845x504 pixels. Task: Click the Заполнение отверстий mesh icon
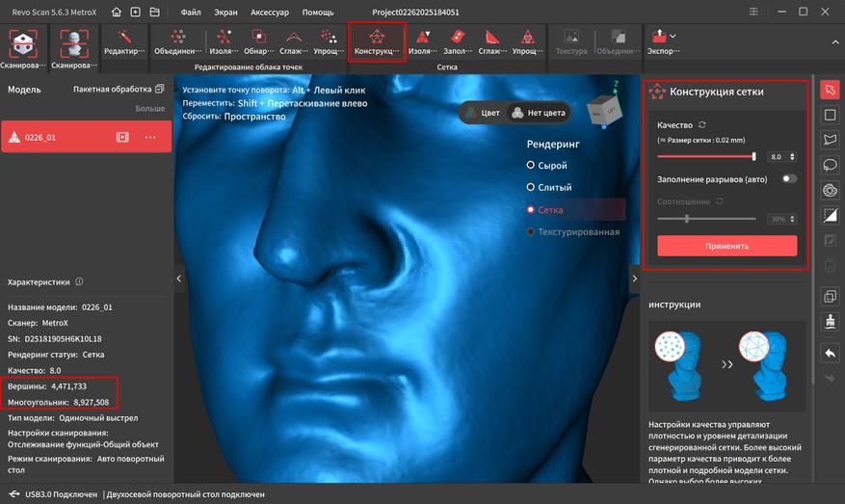click(x=458, y=41)
